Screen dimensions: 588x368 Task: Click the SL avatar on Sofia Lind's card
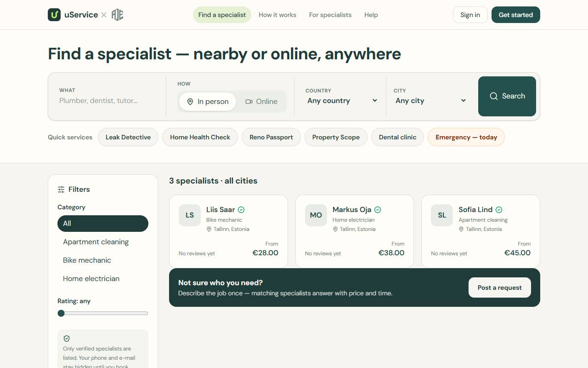pyautogui.click(x=442, y=215)
